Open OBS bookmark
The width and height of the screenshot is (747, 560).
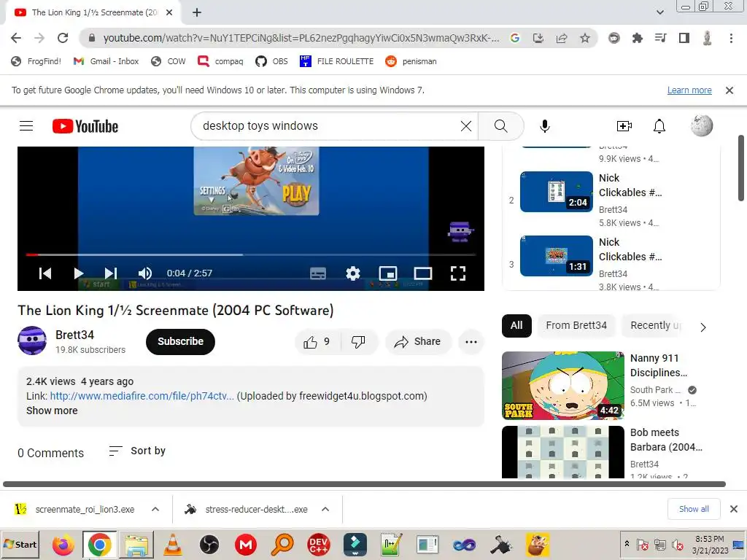point(272,61)
